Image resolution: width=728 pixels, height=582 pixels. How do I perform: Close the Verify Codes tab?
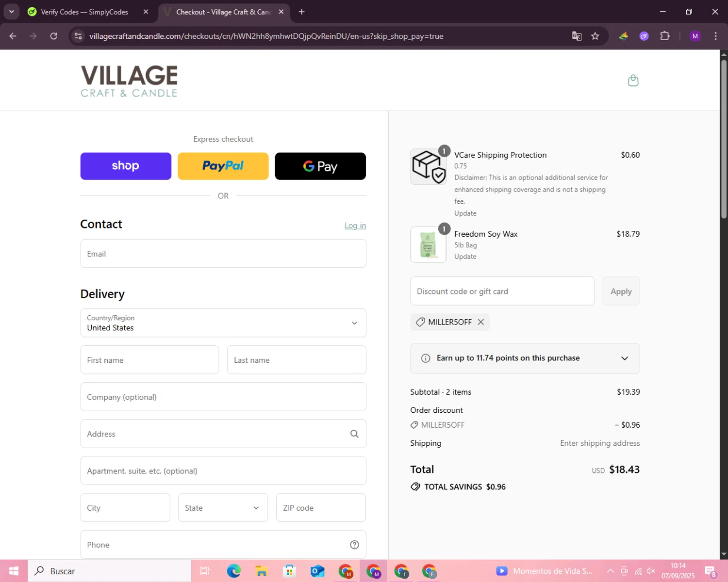tap(146, 12)
